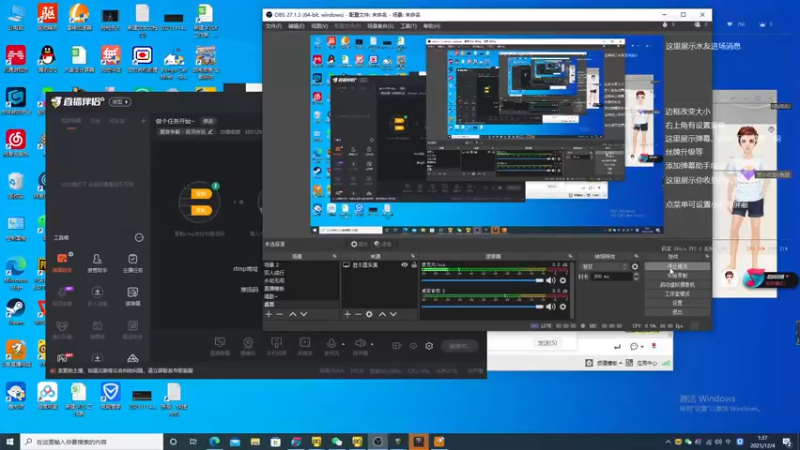This screenshot has height=450, width=800.
Task: Open settings gear in 直播伴侣 bottom bar
Action: tap(429, 346)
